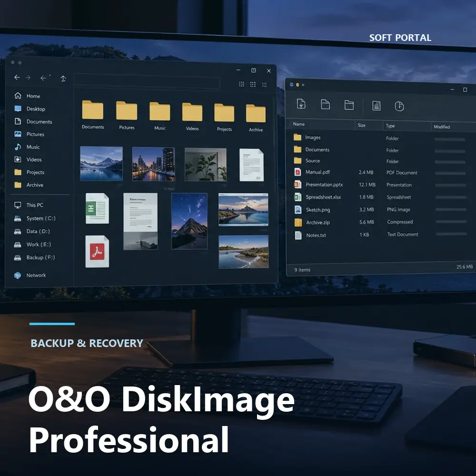The height and width of the screenshot is (476, 476).
Task: Select Notes.txt in the file list
Action: pos(381,235)
